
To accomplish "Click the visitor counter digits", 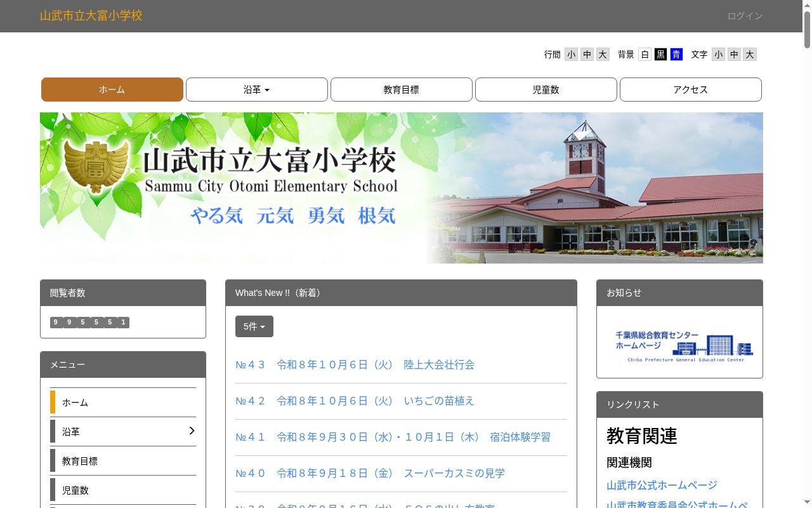I will 89,323.
